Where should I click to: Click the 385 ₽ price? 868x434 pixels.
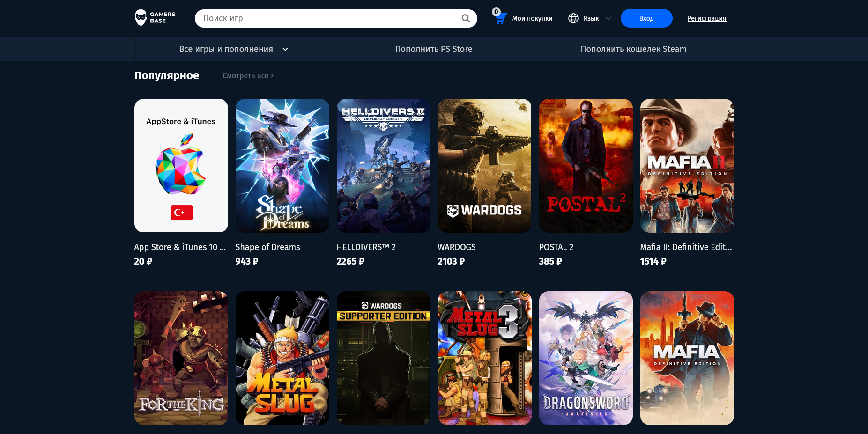pyautogui.click(x=550, y=261)
